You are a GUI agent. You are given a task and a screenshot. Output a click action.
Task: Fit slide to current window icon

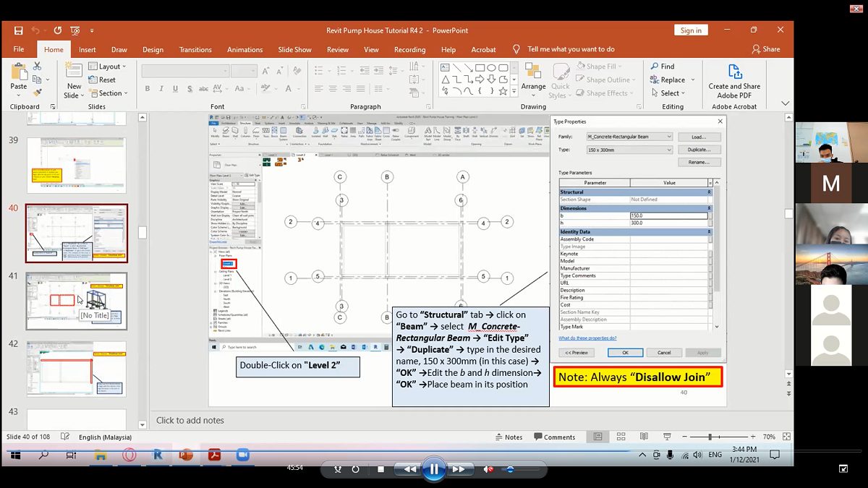(x=786, y=437)
